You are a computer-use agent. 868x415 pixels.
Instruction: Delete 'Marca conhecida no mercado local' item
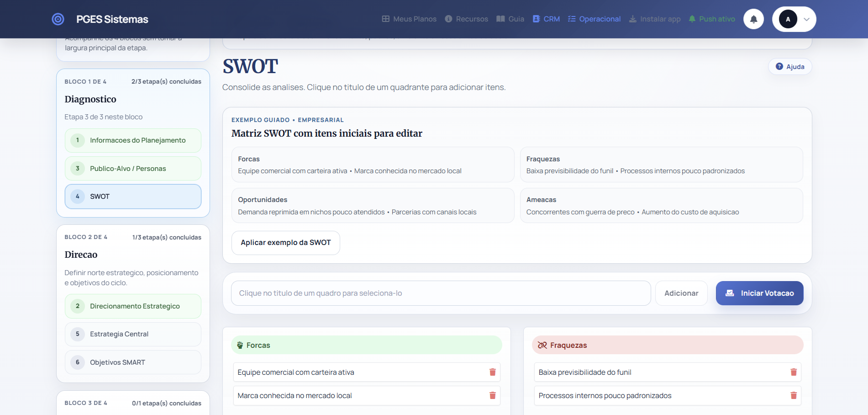point(492,395)
